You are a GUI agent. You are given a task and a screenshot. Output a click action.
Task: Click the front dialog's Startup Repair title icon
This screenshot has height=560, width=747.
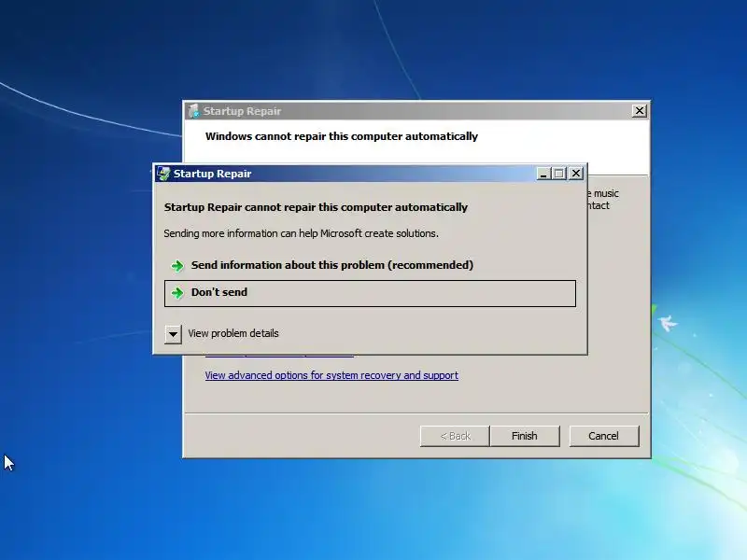pyautogui.click(x=163, y=174)
